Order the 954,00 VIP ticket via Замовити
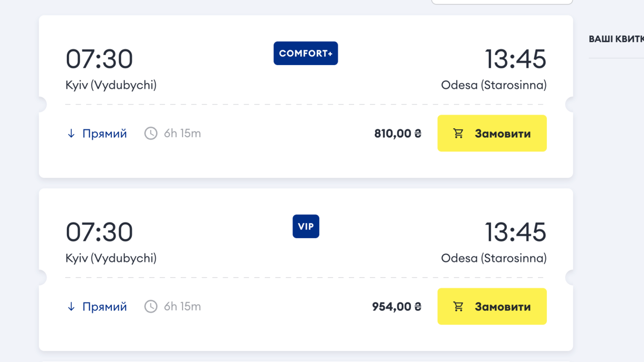The height and width of the screenshot is (362, 644). [502, 306]
